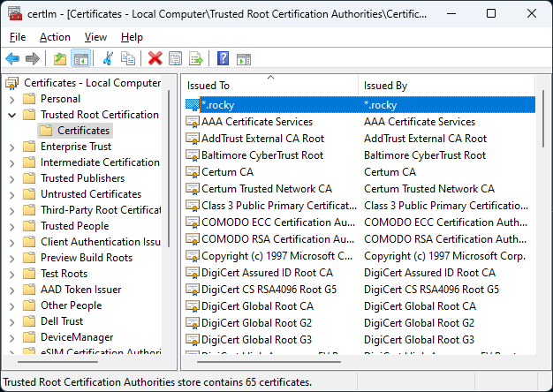Maximize the certlm window
Screen dimensions: 553x392
click(x=491, y=13)
